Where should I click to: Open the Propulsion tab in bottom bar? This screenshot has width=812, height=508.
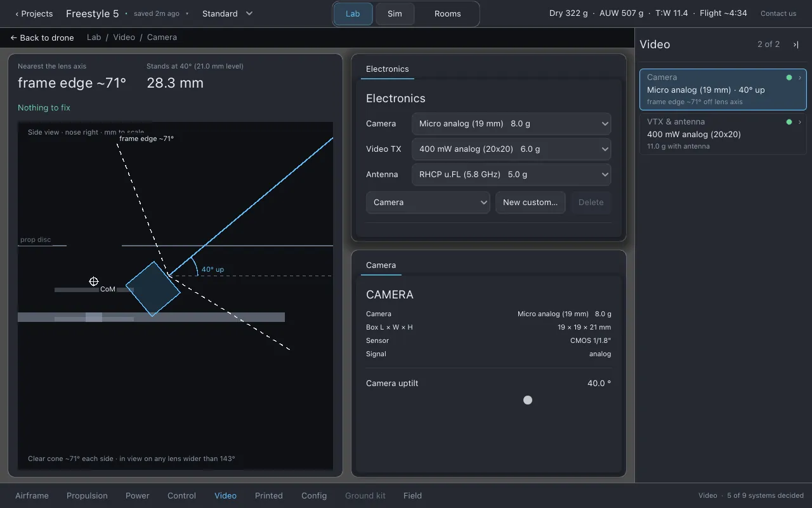click(87, 496)
